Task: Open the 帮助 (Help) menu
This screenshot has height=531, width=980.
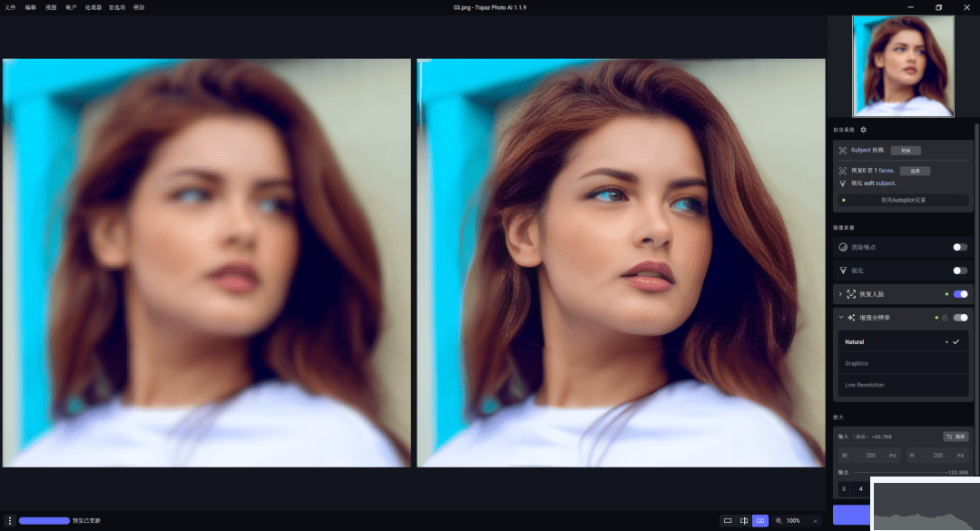Action: coord(139,7)
